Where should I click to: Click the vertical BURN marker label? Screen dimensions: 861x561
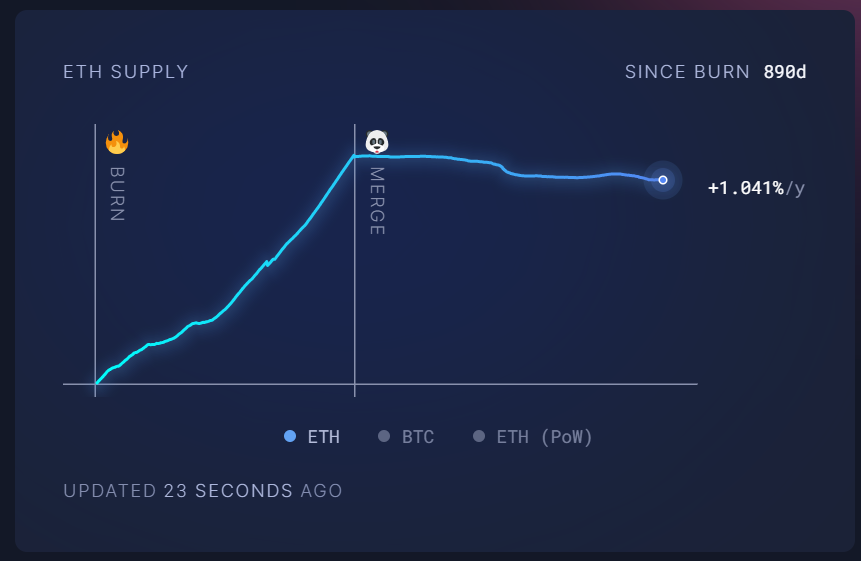click(x=117, y=194)
